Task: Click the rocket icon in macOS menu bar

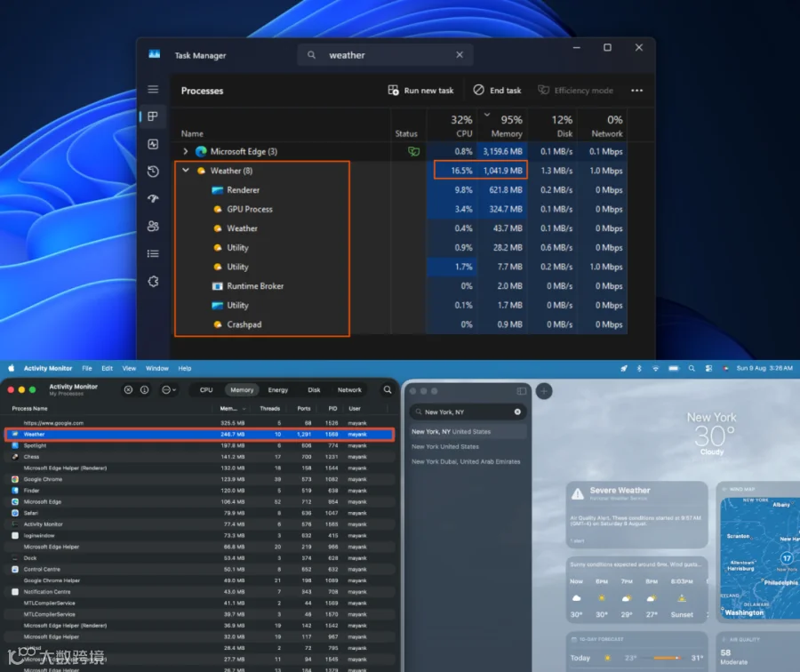Action: point(623,368)
